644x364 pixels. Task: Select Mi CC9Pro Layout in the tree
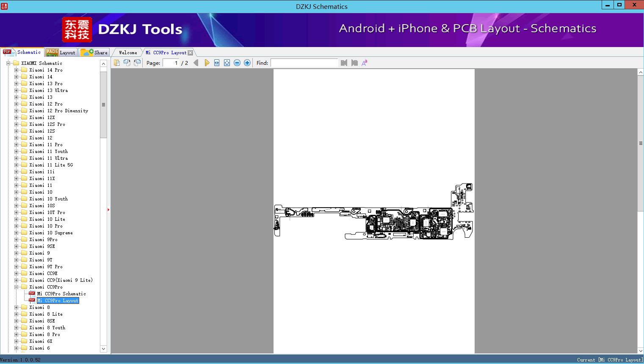pos(58,300)
